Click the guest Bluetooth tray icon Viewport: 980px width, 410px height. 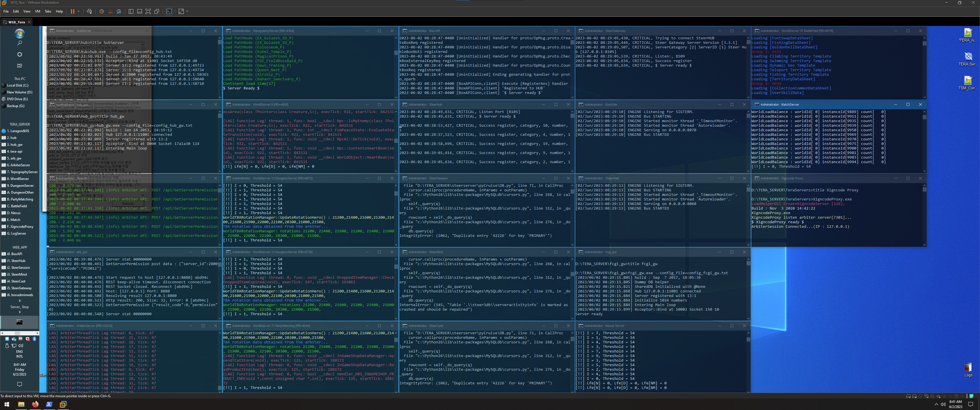[x=34, y=339]
